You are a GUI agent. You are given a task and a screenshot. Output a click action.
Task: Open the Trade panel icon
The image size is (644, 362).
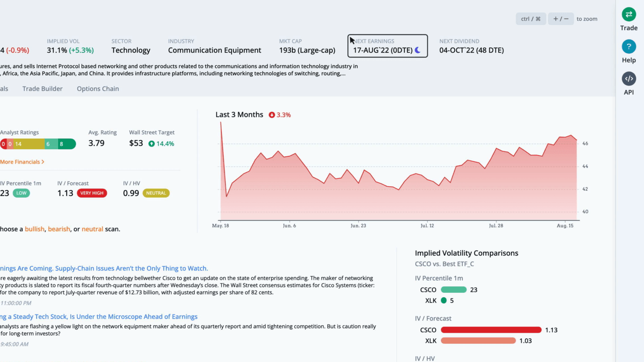[x=629, y=14]
